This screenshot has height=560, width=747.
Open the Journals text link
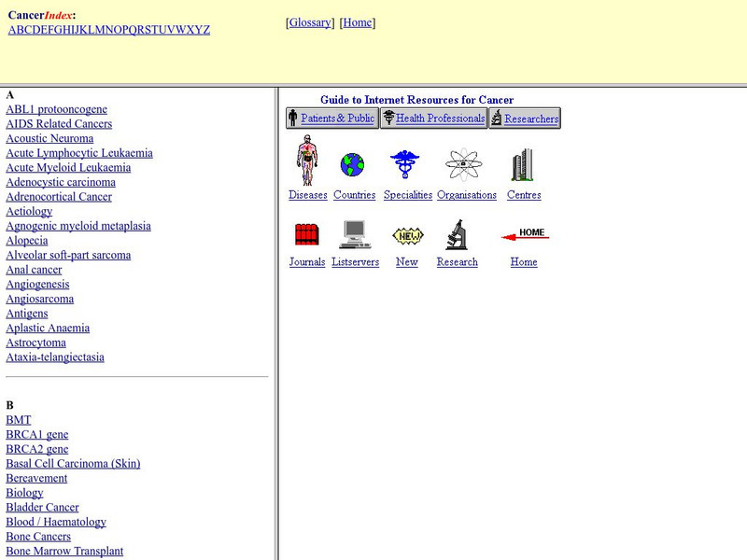(x=307, y=262)
